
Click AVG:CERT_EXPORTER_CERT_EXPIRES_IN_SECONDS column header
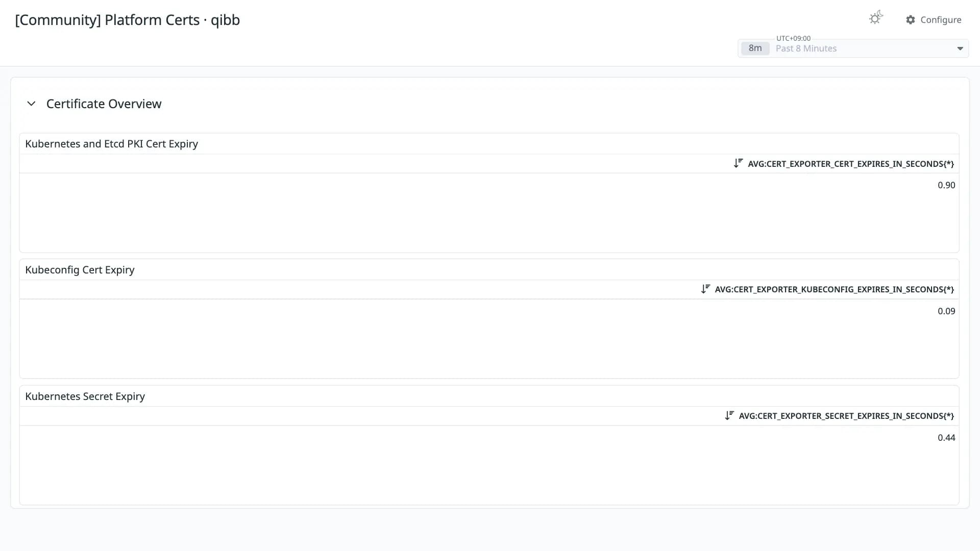[851, 164]
